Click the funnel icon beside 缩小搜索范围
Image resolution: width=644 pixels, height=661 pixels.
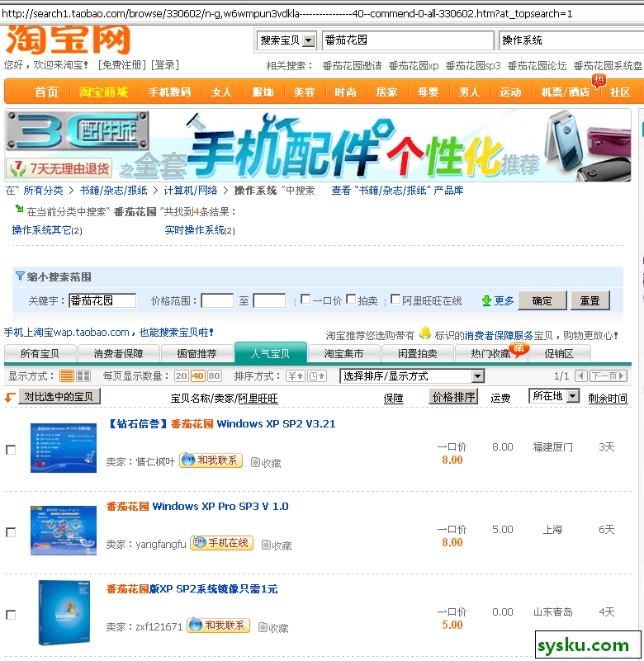[20, 276]
